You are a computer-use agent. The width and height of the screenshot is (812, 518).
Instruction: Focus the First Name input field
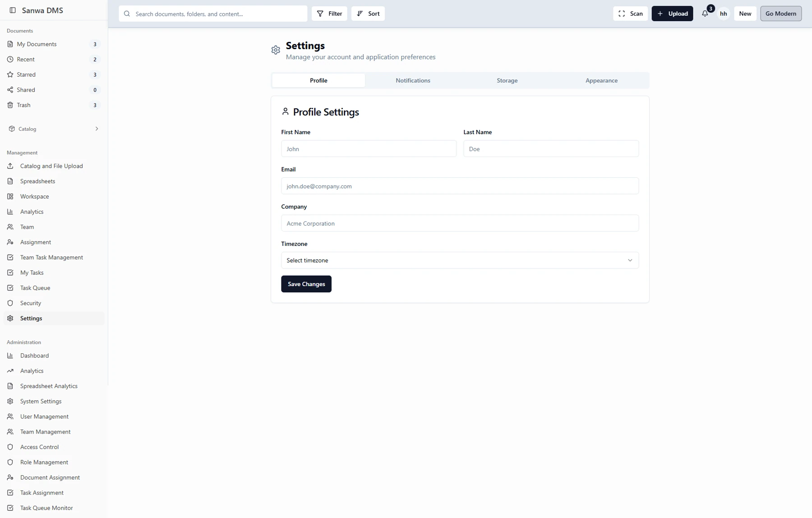(x=369, y=148)
